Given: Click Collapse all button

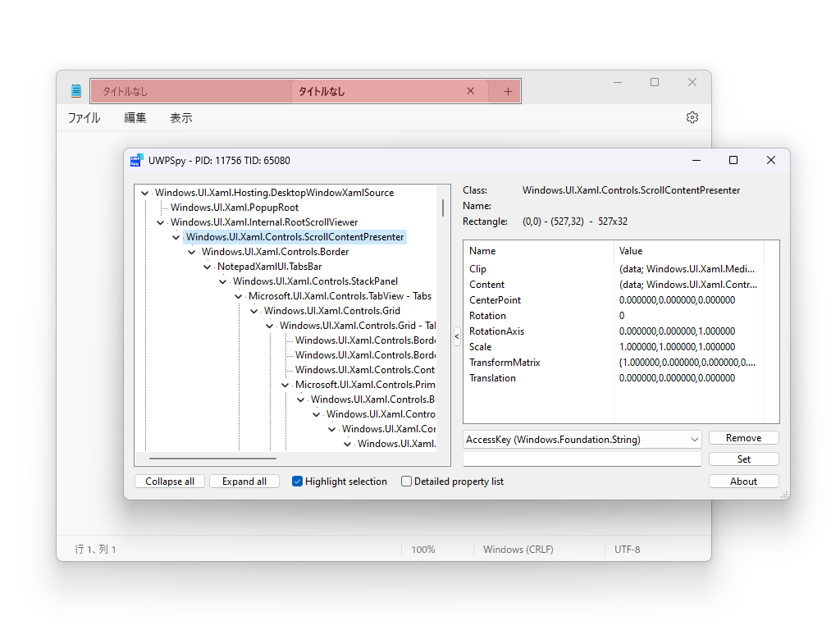Looking at the screenshot, I should coord(169,481).
